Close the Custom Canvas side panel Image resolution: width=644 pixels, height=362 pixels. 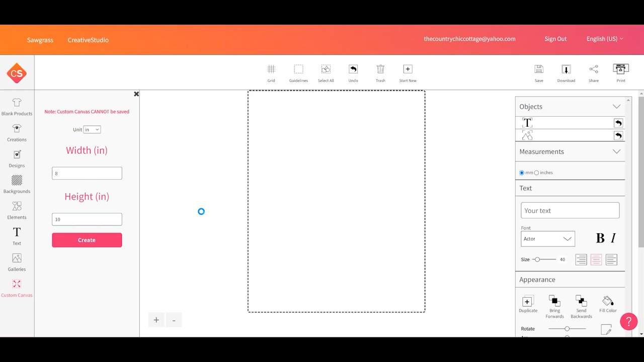136,94
